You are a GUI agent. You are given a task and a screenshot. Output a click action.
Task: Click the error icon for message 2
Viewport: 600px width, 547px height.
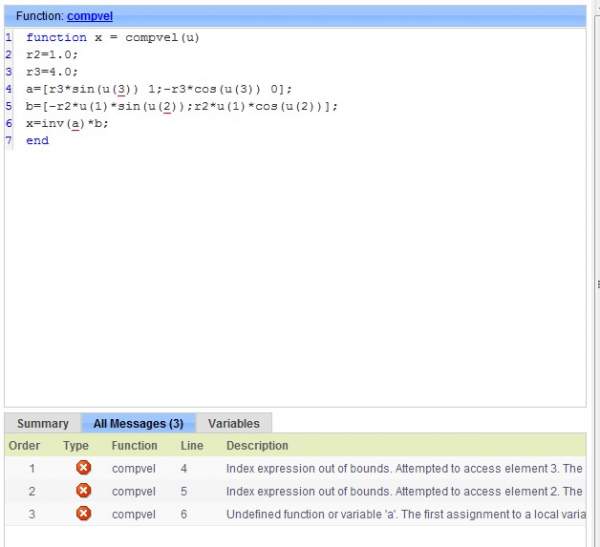pyautogui.click(x=83, y=491)
